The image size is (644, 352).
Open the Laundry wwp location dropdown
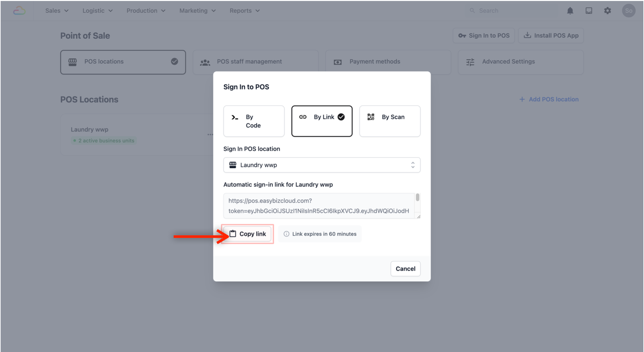pyautogui.click(x=322, y=165)
